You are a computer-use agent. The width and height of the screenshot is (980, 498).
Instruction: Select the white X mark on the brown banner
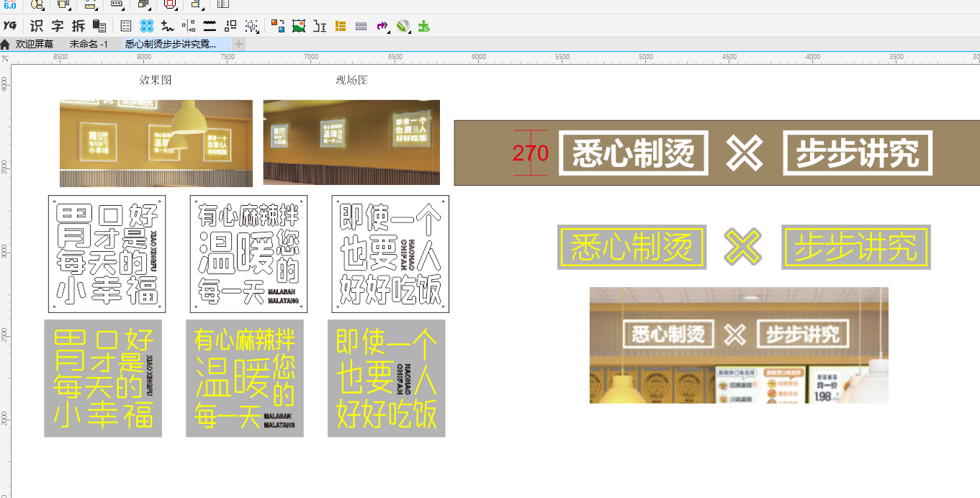(x=744, y=153)
